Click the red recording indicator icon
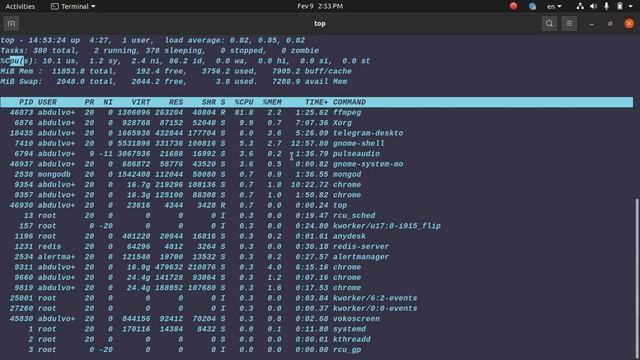 click(x=513, y=6)
